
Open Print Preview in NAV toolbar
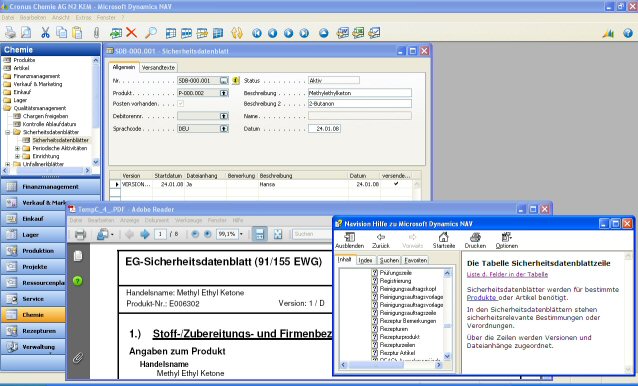pos(26,33)
